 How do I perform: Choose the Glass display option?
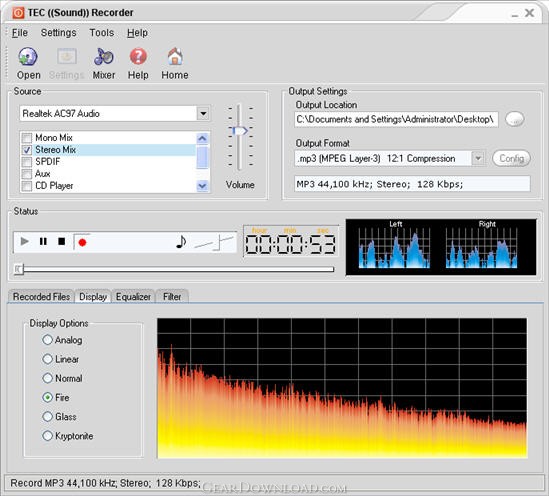coord(47,417)
